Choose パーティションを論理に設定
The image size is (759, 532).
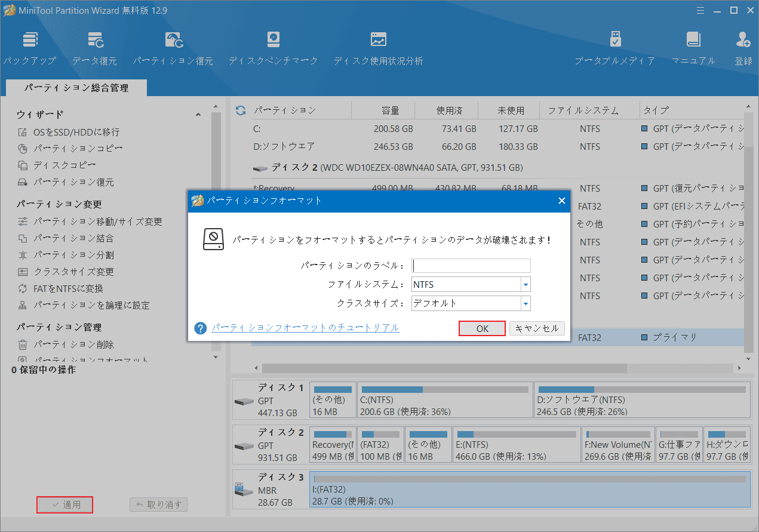click(x=84, y=305)
